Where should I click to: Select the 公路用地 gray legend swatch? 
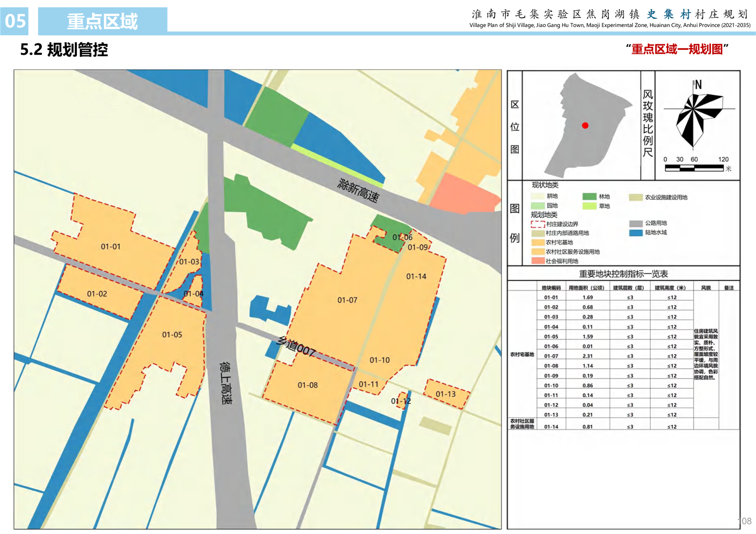point(635,223)
